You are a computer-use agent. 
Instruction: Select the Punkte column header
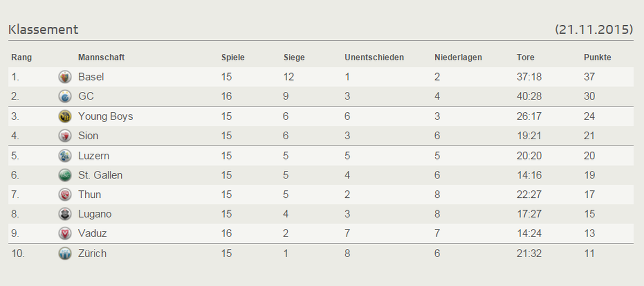[x=597, y=58]
